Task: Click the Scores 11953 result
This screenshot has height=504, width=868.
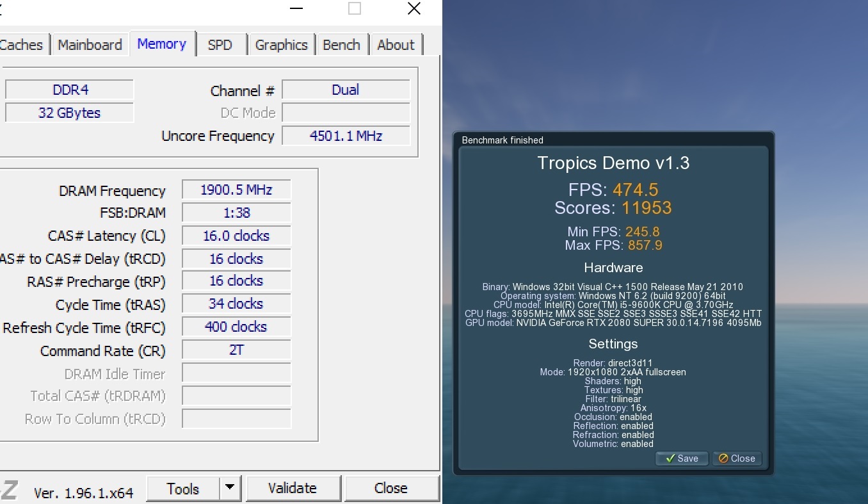Action: pyautogui.click(x=613, y=208)
